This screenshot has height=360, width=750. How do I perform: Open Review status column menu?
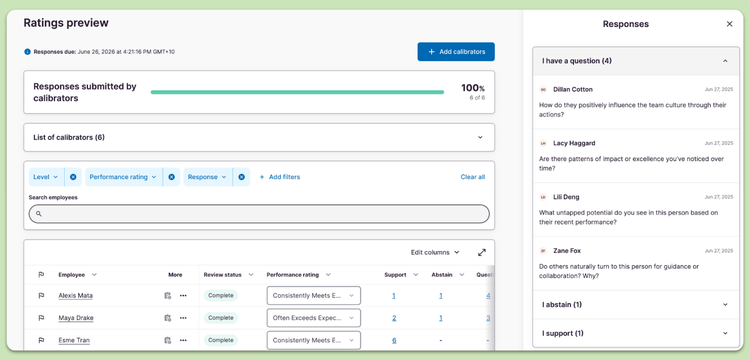pos(251,275)
